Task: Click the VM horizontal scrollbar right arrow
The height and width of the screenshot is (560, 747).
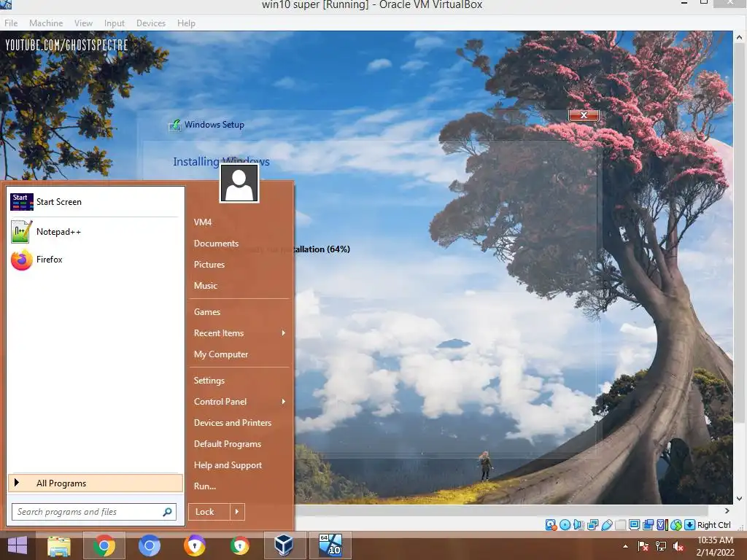Action: click(727, 510)
